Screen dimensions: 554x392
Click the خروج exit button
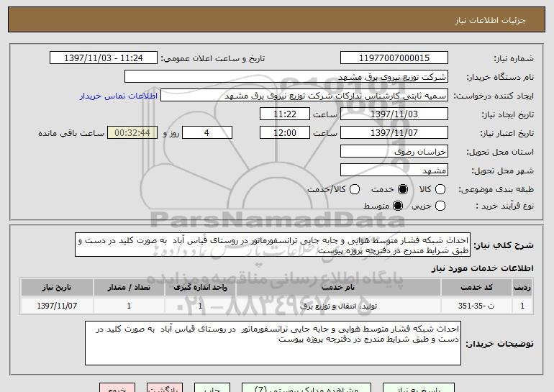pos(117,388)
